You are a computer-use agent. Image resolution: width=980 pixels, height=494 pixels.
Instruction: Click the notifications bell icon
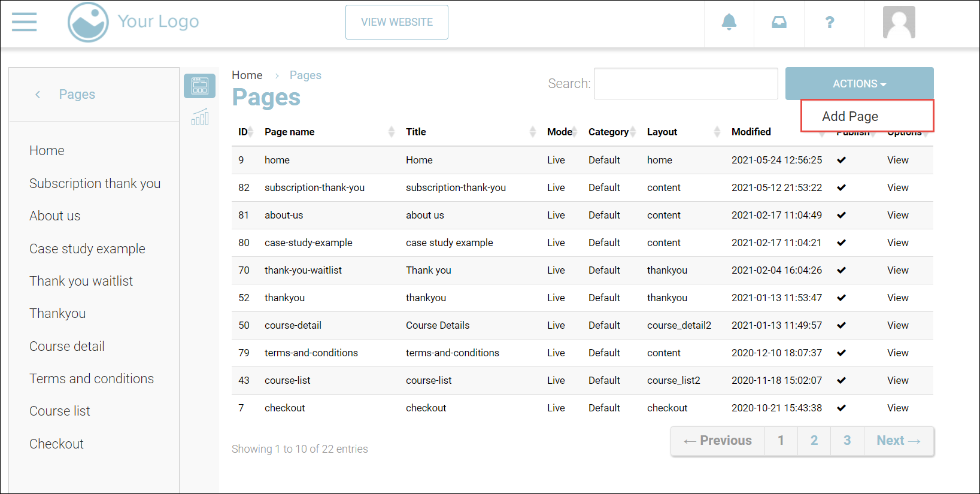click(x=729, y=23)
